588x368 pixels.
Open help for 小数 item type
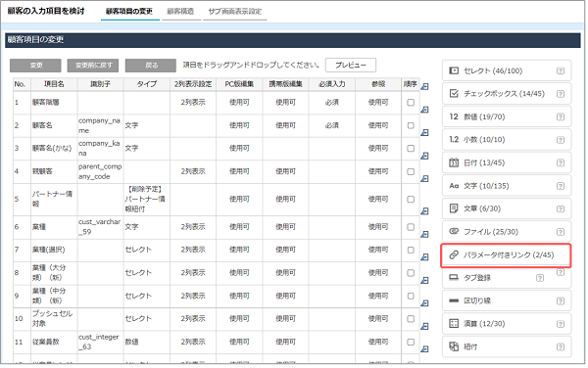[x=561, y=140]
